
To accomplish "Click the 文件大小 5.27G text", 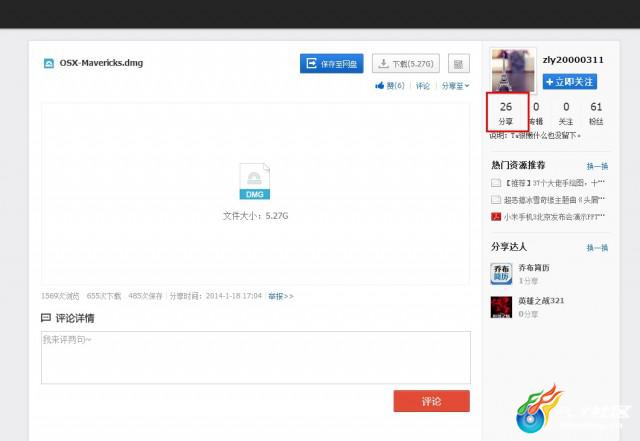I will coord(256,216).
